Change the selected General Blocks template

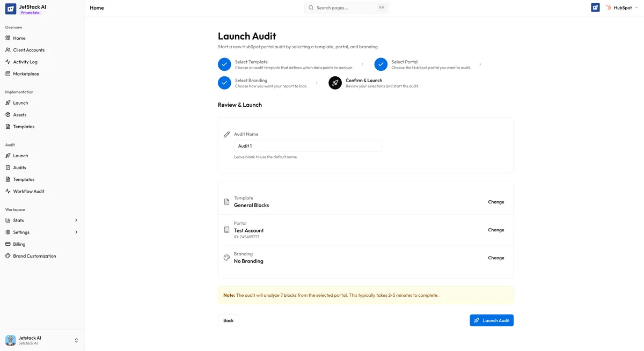(x=495, y=202)
